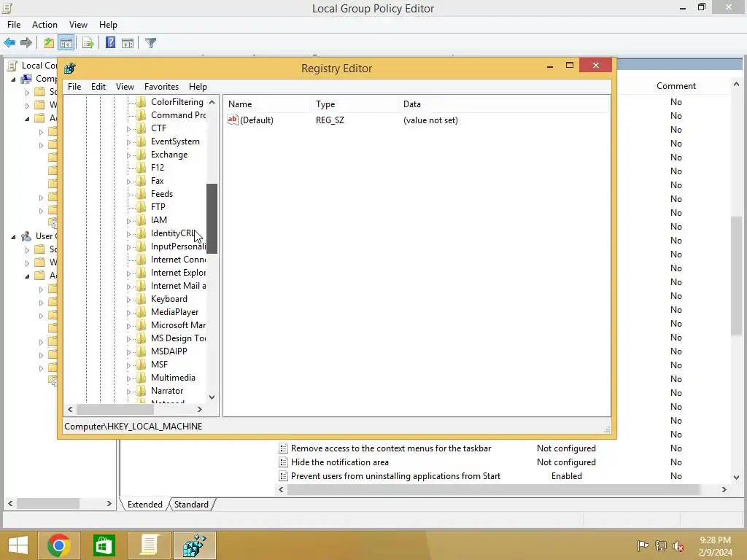Click the Prevent users from uninstalling policy icon
Screen dimensions: 747x560
tap(283, 476)
